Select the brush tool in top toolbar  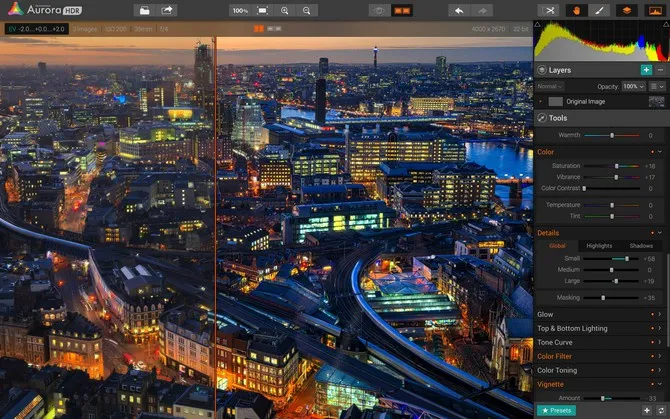pyautogui.click(x=599, y=10)
